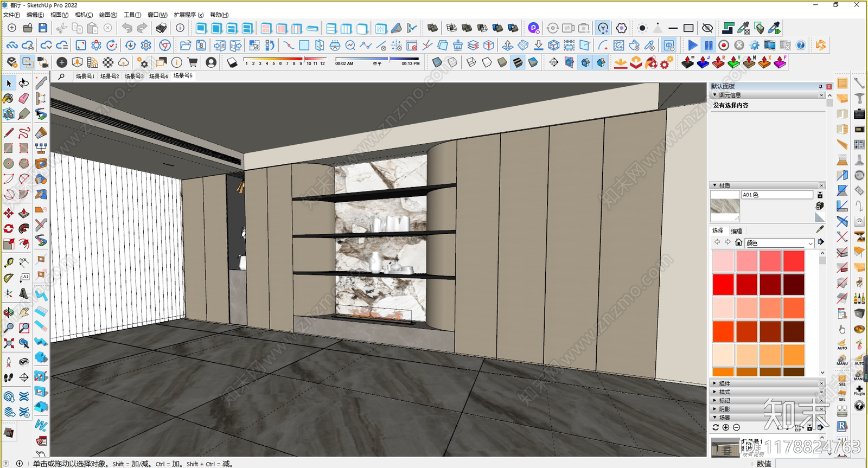Activate the Tape Measure tool
This screenshot has width=868, height=468.
click(9, 263)
